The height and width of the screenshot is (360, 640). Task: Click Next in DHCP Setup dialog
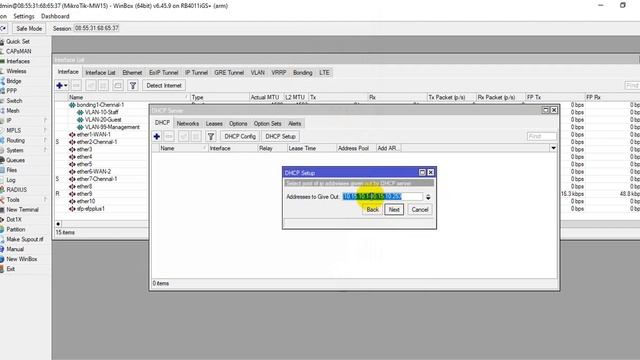tap(394, 209)
